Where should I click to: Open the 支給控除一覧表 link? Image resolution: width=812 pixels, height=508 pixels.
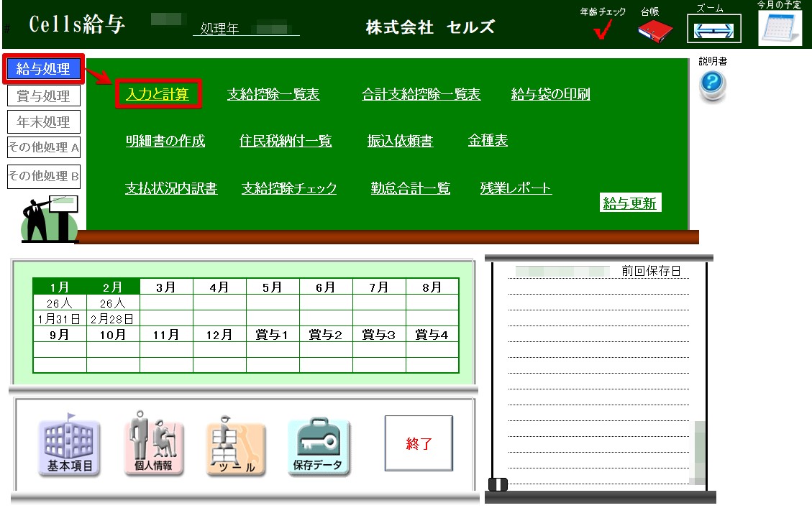pyautogui.click(x=273, y=95)
